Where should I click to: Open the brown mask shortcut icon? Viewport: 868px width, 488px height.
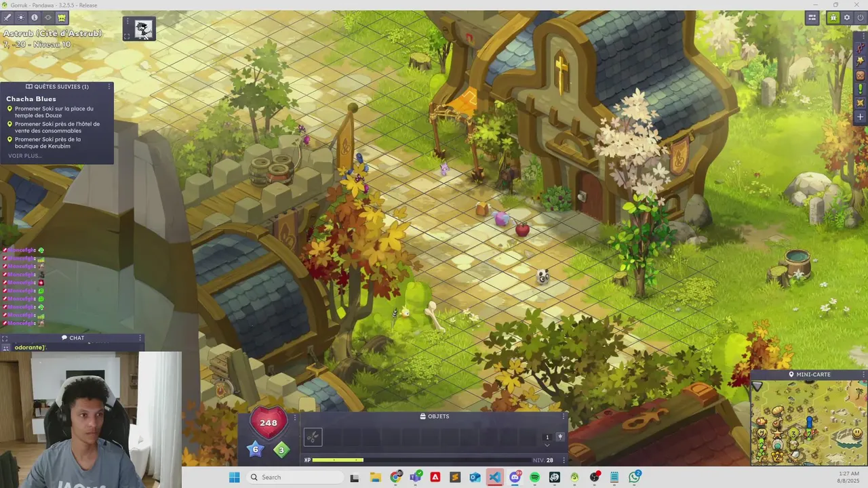click(x=861, y=75)
